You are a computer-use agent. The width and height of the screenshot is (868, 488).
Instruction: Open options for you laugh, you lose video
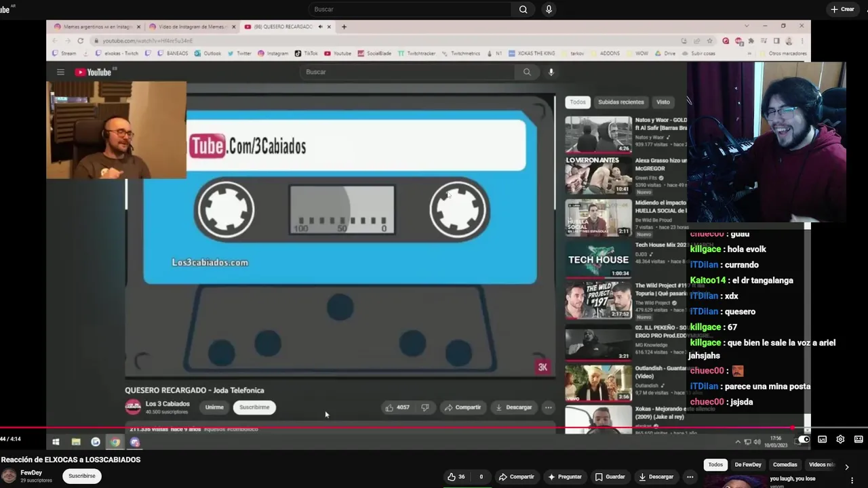tap(852, 480)
